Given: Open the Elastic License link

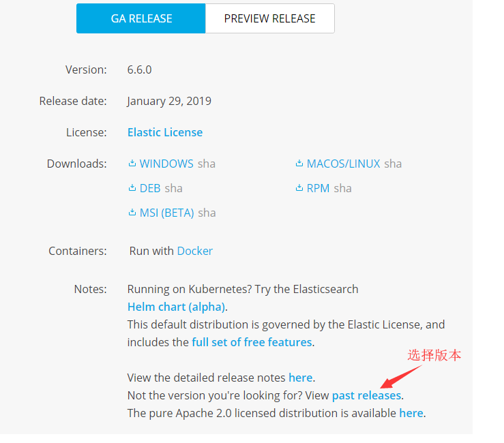Looking at the screenshot, I should 165,132.
